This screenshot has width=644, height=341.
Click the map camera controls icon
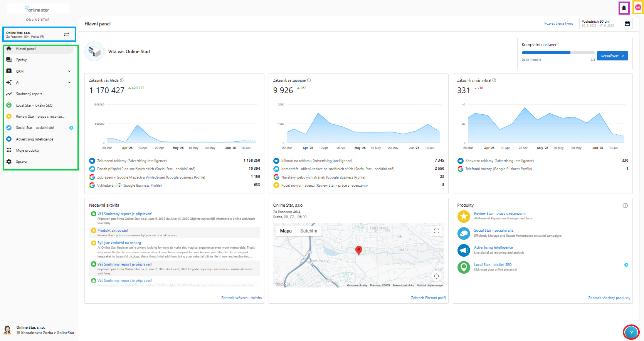pos(437,276)
